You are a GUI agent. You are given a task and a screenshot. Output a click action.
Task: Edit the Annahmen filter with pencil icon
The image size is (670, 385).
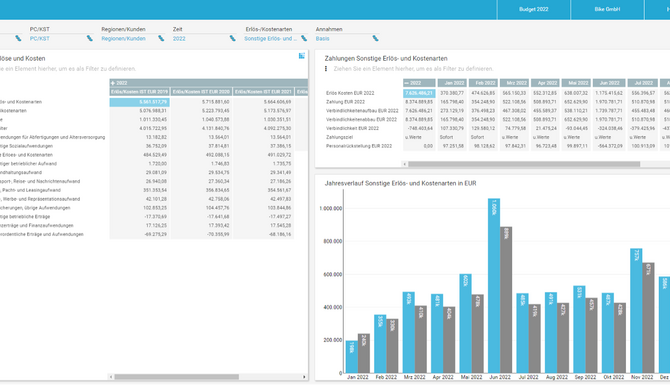coord(375,38)
